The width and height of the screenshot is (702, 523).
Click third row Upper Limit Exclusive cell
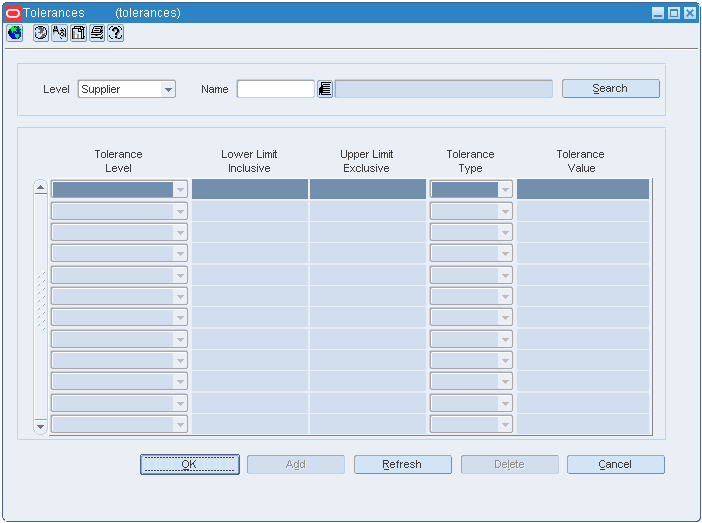click(368, 232)
